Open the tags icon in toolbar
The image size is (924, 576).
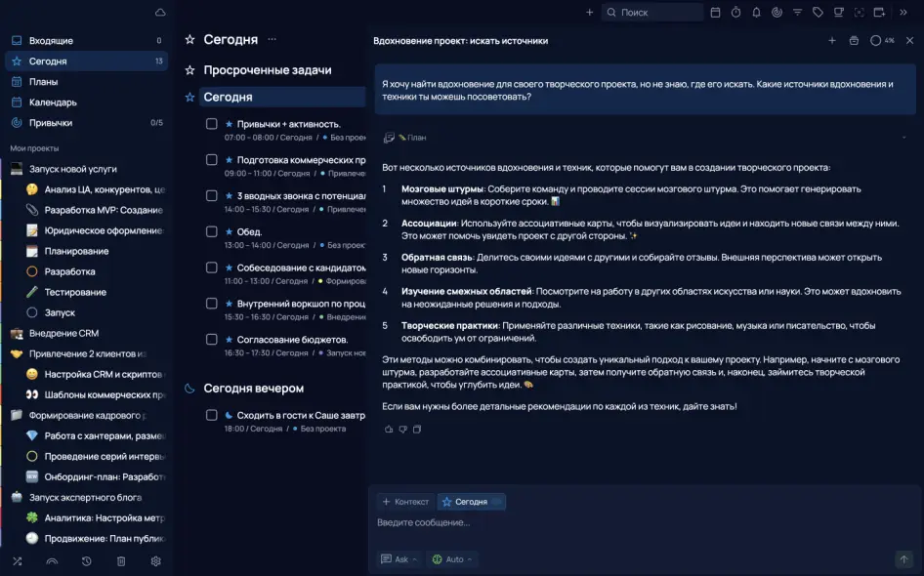pyautogui.click(x=818, y=13)
